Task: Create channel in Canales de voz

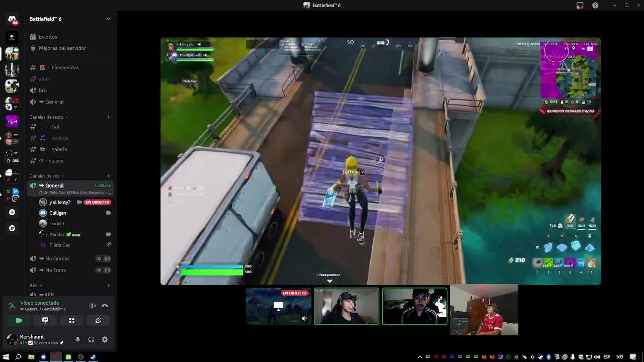Action: (x=109, y=176)
